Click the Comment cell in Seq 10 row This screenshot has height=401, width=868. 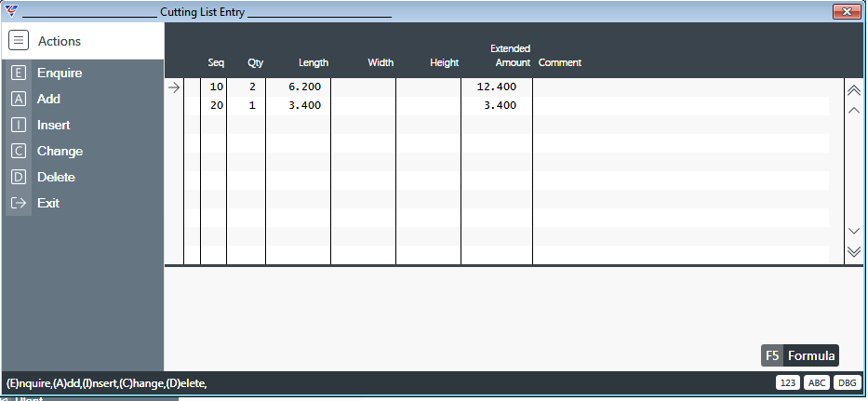pyautogui.click(x=681, y=87)
